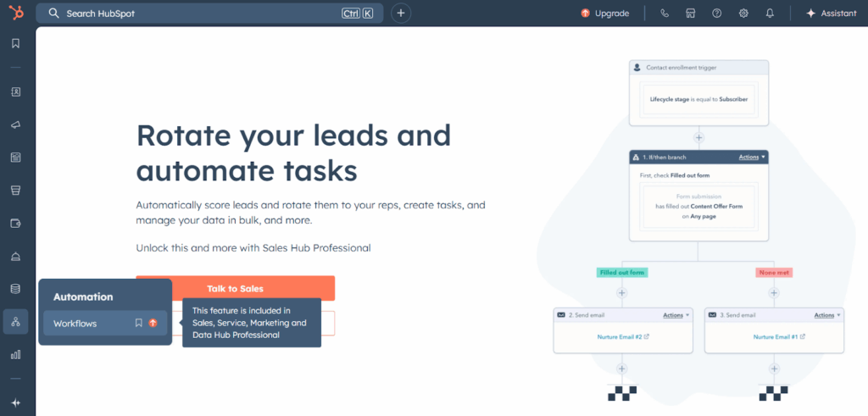
Task: Open Actions dropdown on 3. Send email
Action: (x=827, y=315)
